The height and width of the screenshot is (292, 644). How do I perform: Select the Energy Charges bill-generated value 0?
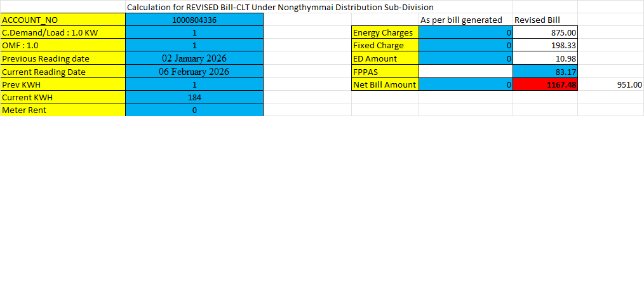coord(466,32)
